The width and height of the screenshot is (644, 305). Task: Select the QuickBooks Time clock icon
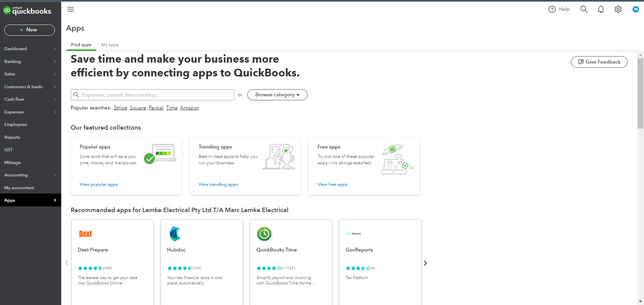pyautogui.click(x=264, y=234)
